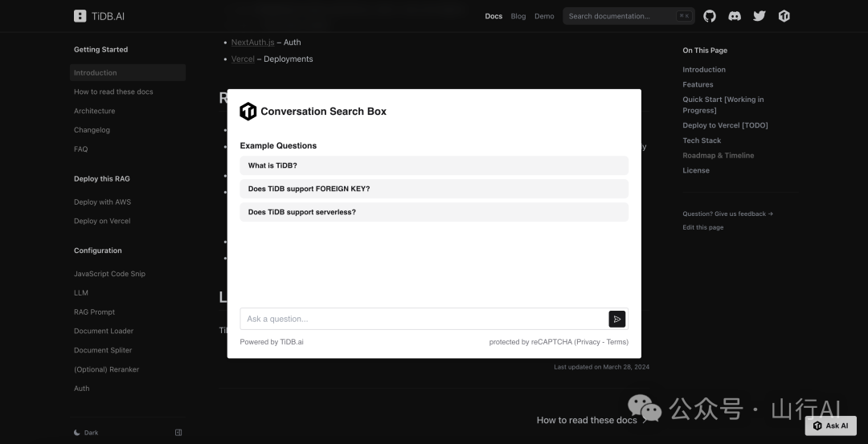Viewport: 868px width, 444px height.
Task: Jump to Quick Start section
Action: 723,104
